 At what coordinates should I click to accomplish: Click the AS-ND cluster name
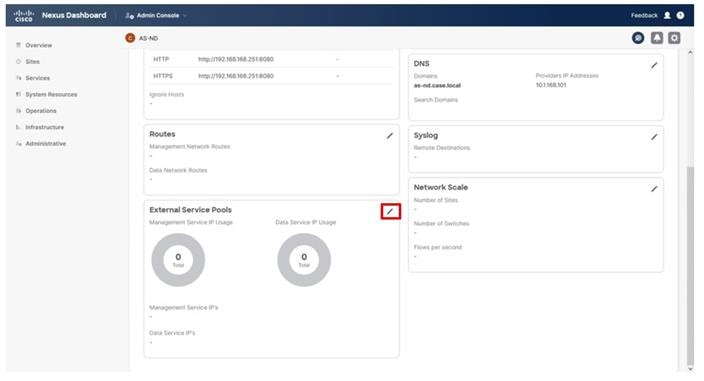coord(148,38)
